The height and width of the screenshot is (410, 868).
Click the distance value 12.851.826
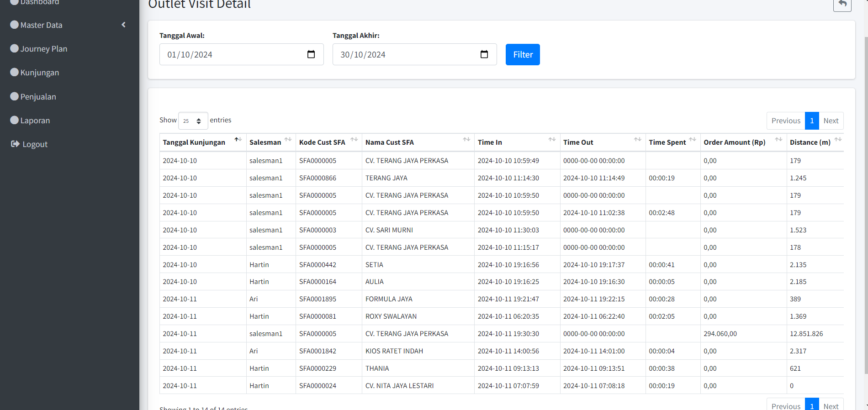[x=806, y=334]
